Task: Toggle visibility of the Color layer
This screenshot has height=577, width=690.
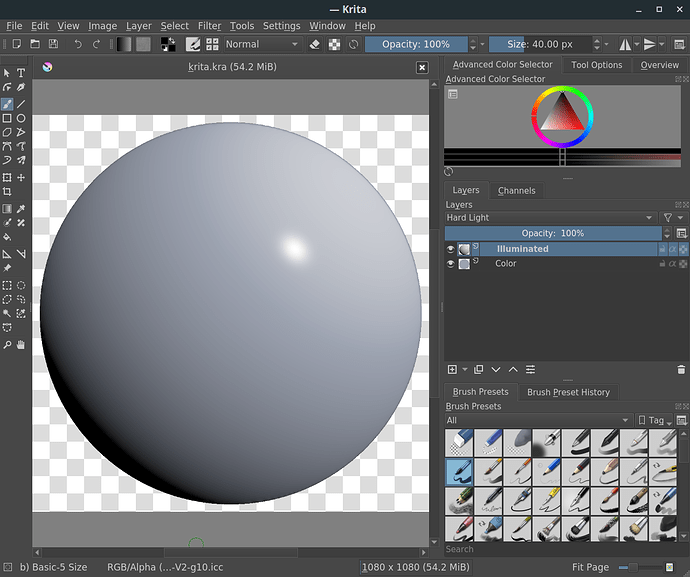Action: coord(451,264)
